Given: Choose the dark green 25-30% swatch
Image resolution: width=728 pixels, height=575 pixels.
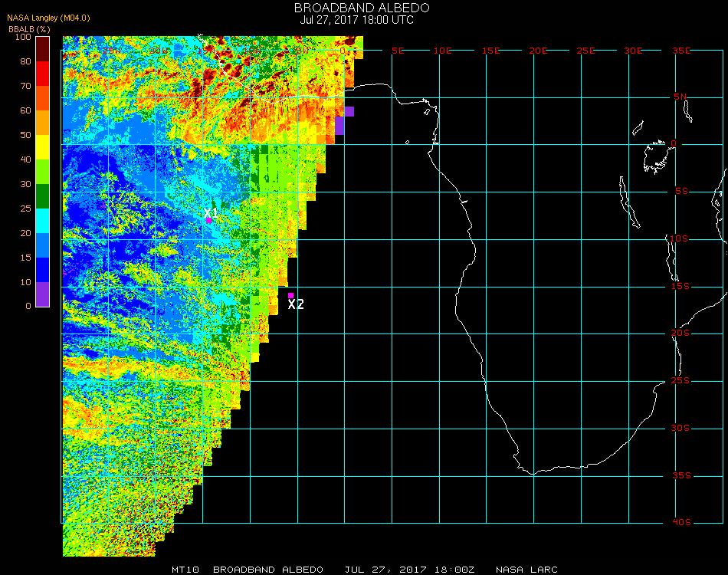Looking at the screenshot, I should (x=43, y=196).
